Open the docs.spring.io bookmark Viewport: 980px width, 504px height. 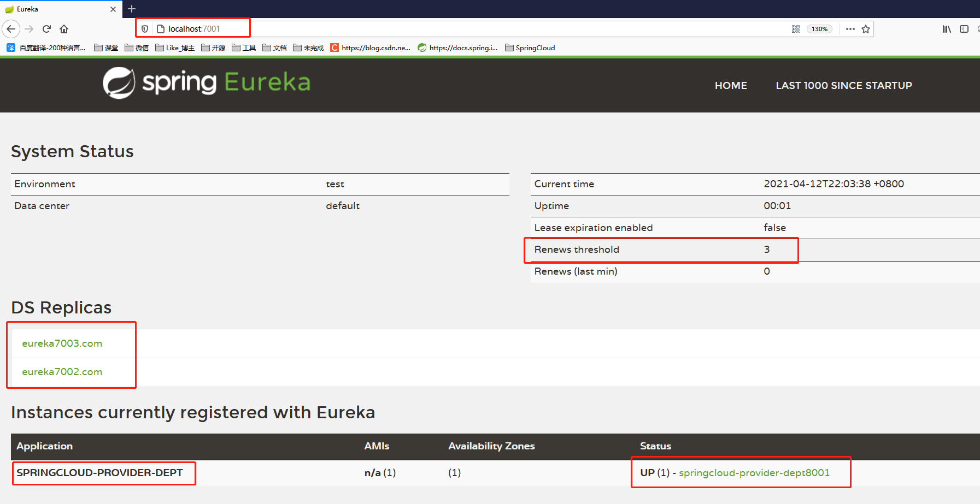pos(458,48)
